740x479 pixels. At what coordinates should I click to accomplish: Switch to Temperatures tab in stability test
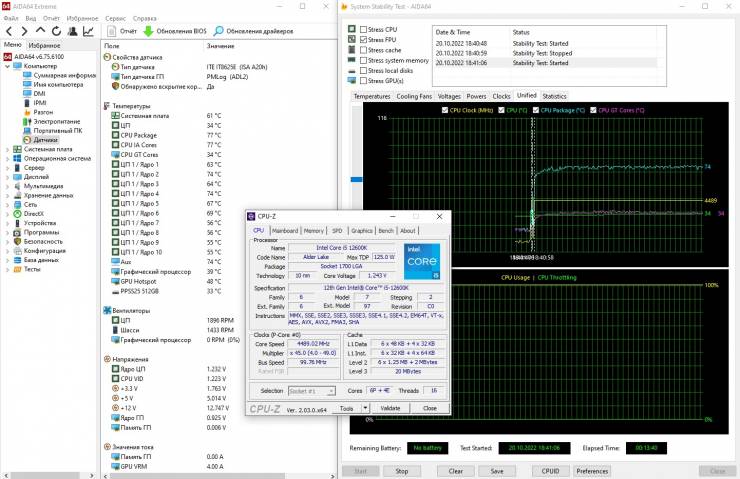372,96
